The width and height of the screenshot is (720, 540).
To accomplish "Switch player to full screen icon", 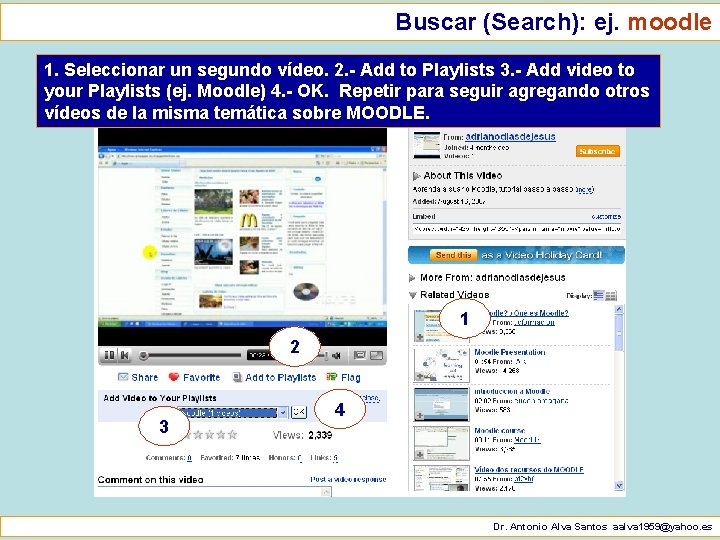I will coord(376,355).
